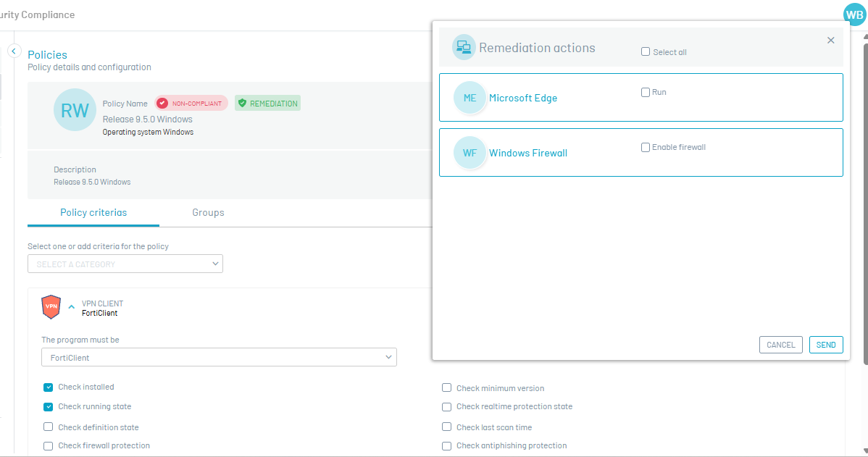868x457 pixels.
Task: Click the green Remediation badge
Action: [x=267, y=104]
